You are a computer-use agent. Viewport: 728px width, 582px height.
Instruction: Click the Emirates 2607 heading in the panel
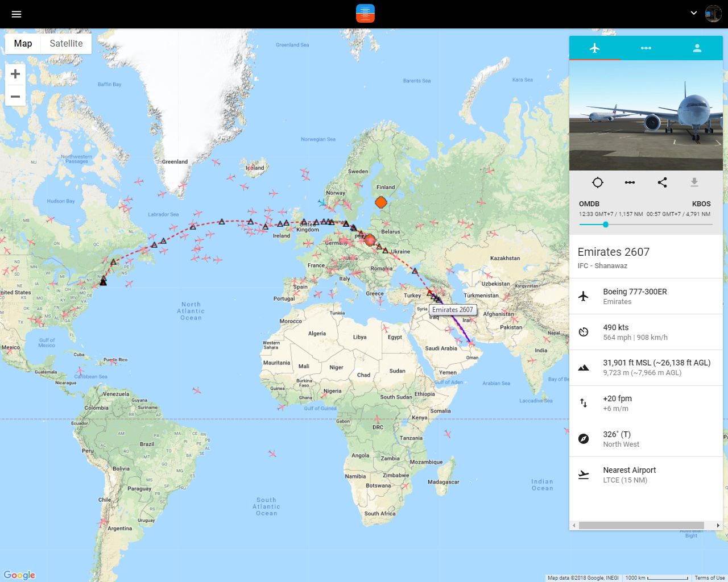(x=614, y=252)
